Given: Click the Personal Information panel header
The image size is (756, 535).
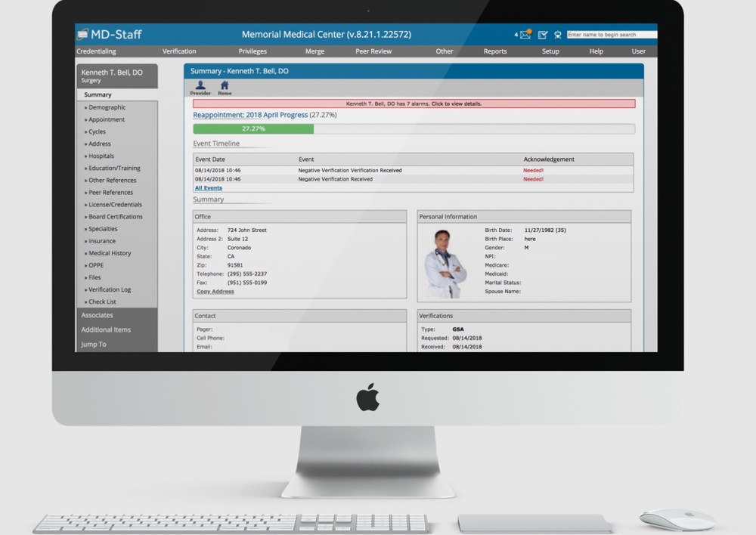Looking at the screenshot, I should coord(524,216).
